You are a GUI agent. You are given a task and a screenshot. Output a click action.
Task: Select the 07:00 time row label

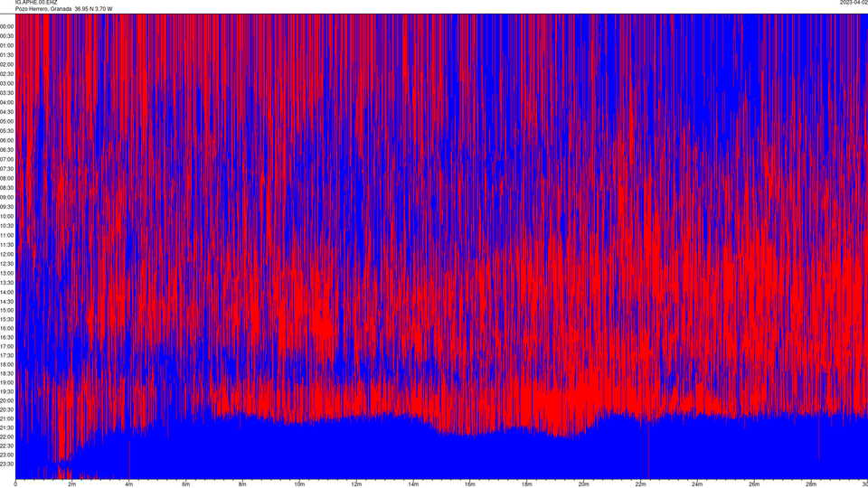6,159
